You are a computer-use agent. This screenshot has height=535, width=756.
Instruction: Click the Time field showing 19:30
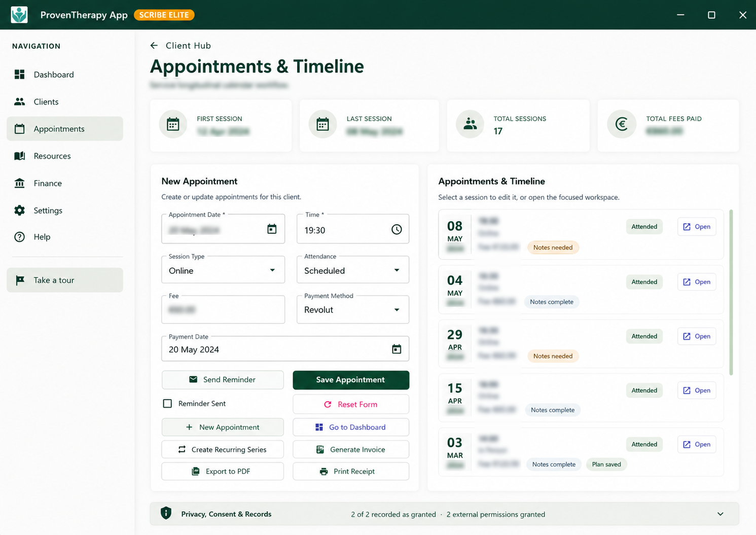[353, 229]
